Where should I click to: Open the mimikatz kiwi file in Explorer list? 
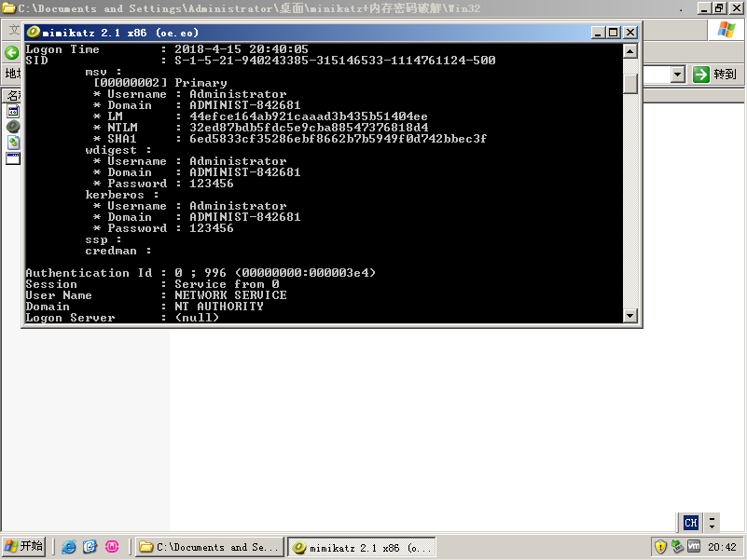pyautogui.click(x=13, y=126)
